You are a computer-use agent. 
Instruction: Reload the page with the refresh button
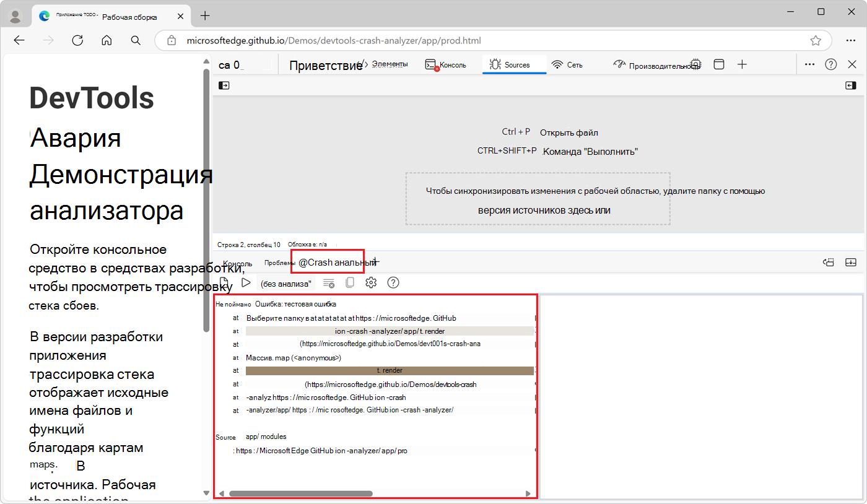click(x=77, y=40)
